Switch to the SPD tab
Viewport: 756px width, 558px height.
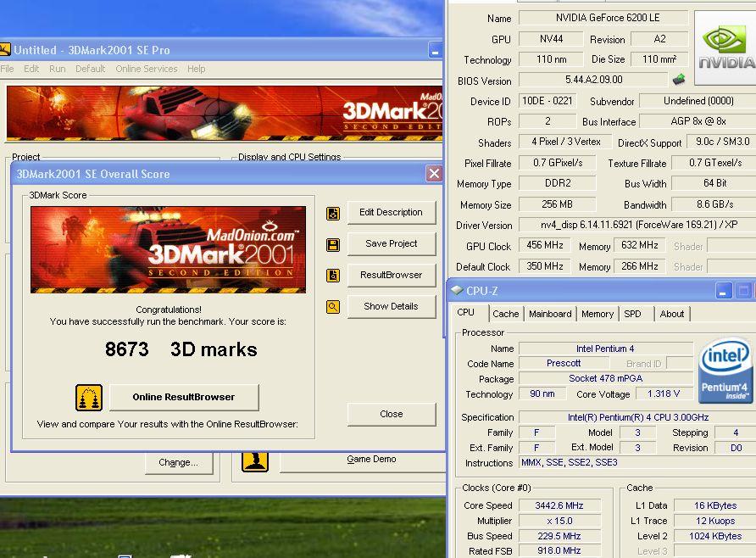[632, 314]
